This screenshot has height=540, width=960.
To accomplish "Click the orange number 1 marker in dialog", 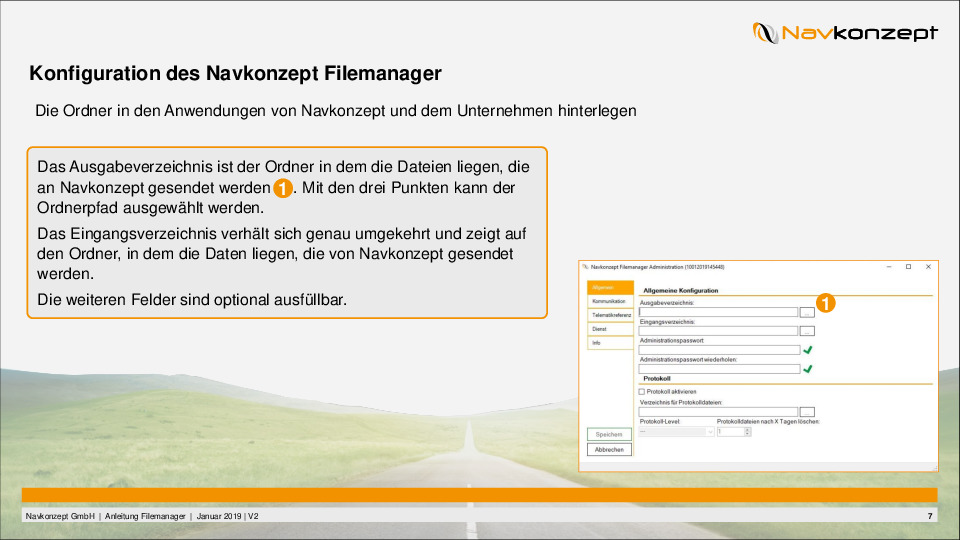I will click(x=826, y=302).
